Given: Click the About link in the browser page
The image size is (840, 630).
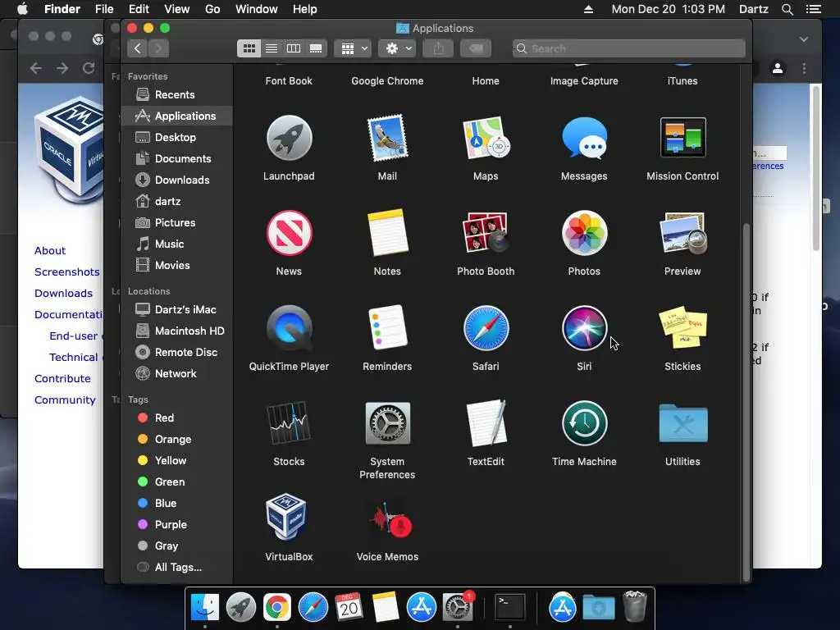Looking at the screenshot, I should pyautogui.click(x=50, y=251).
